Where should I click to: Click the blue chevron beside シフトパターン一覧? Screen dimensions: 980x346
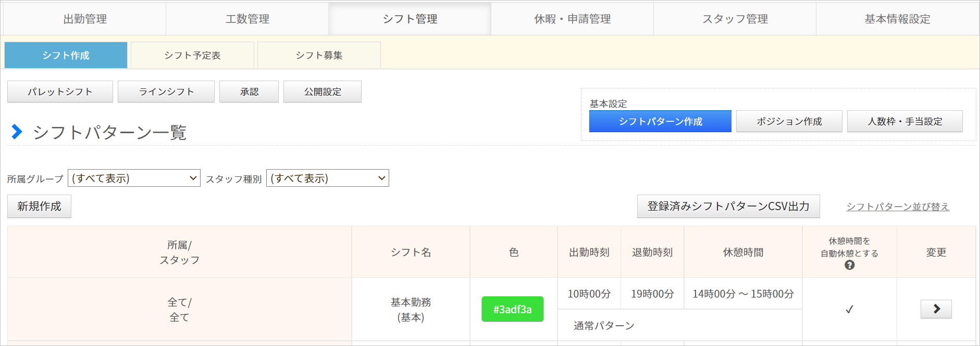pos(17,132)
